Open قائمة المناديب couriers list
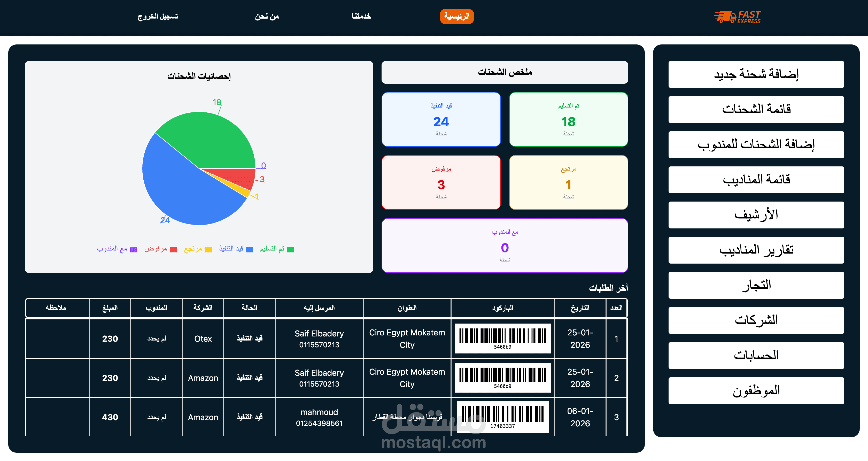Viewport: 868px width, 461px height. (x=756, y=180)
